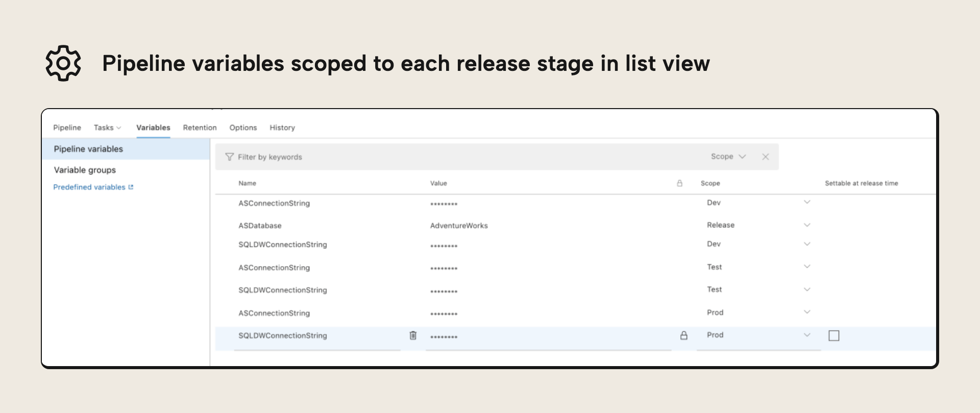Click the Scope column header

(x=710, y=183)
